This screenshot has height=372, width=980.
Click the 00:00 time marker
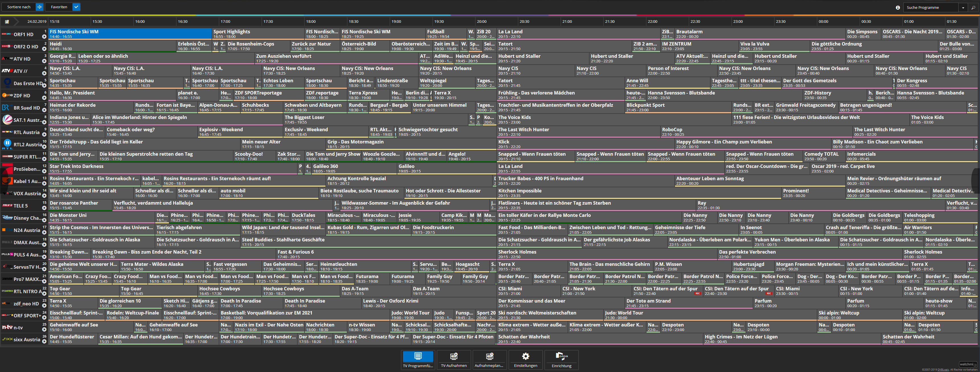coord(823,22)
